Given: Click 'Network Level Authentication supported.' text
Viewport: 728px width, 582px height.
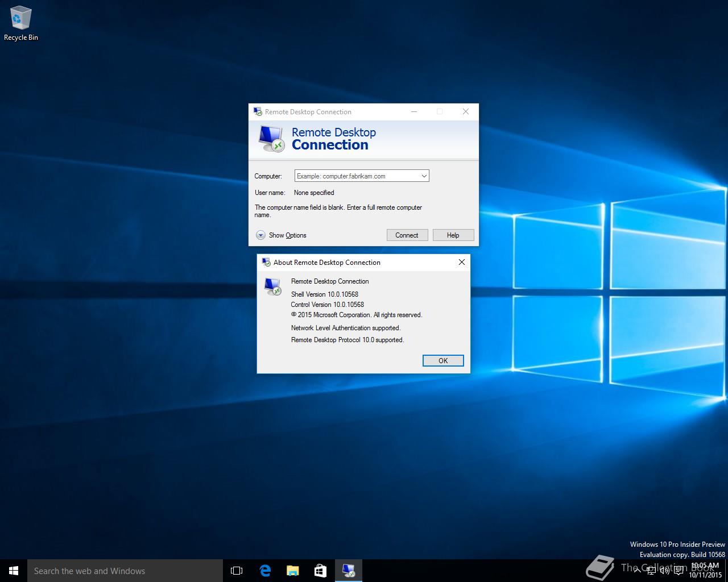Looking at the screenshot, I should 346,328.
